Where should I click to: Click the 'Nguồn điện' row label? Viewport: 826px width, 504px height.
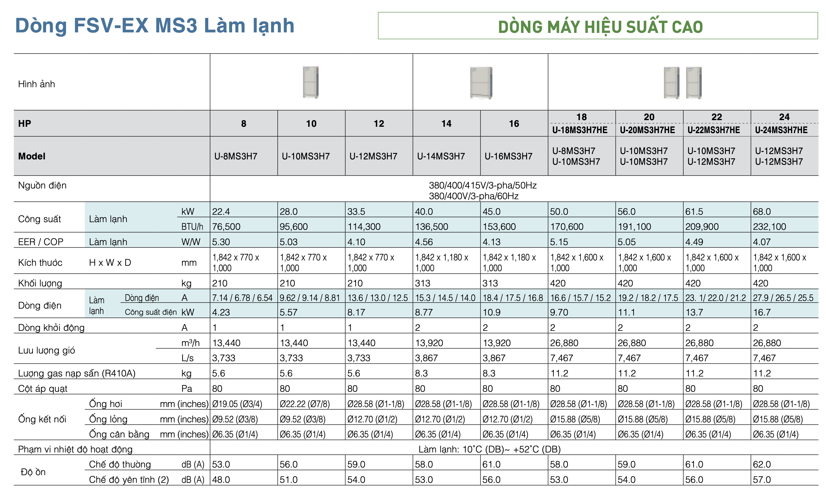tap(42, 185)
